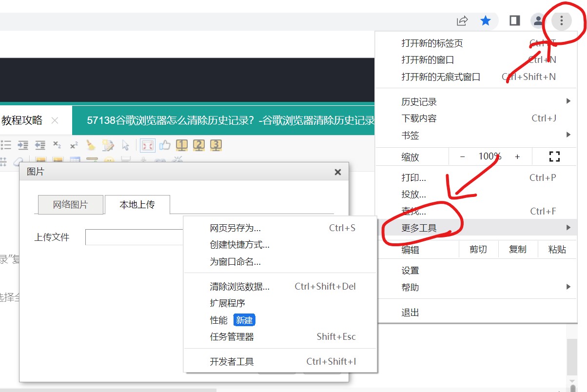Choose 开发者工具 in the submenu

[232, 361]
